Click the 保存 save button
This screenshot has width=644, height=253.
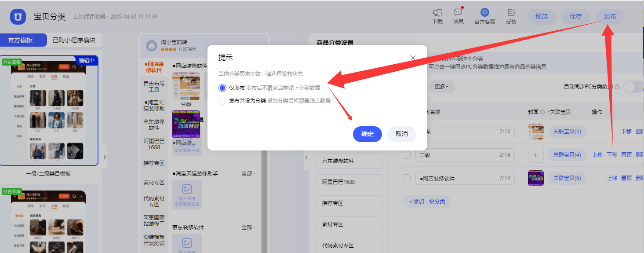[576, 17]
